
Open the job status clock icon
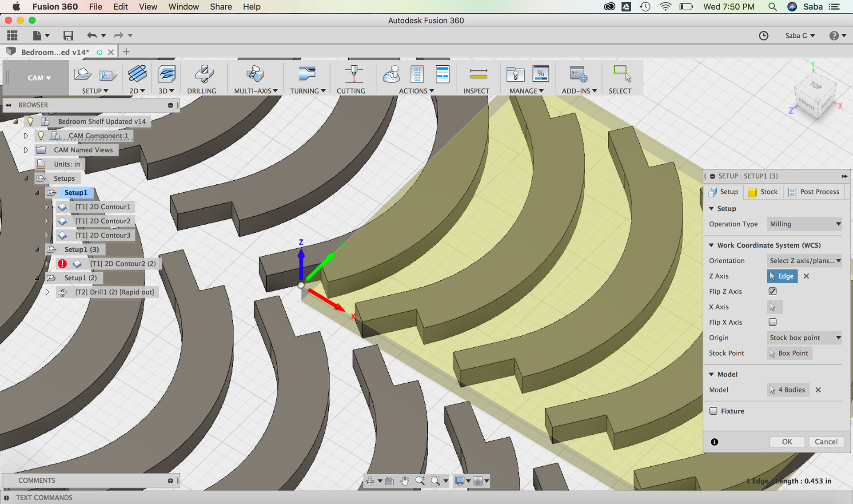coord(763,36)
